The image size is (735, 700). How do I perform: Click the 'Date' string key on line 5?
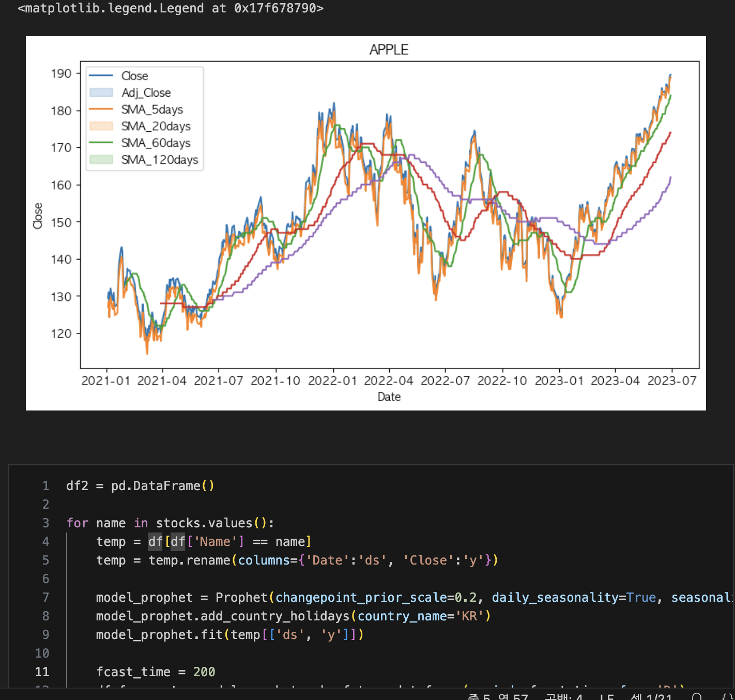click(328, 560)
